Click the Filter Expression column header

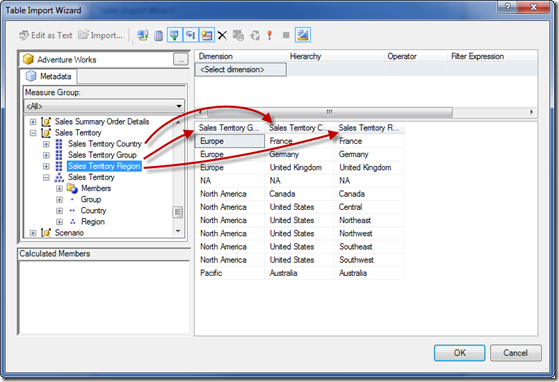[x=492, y=56]
